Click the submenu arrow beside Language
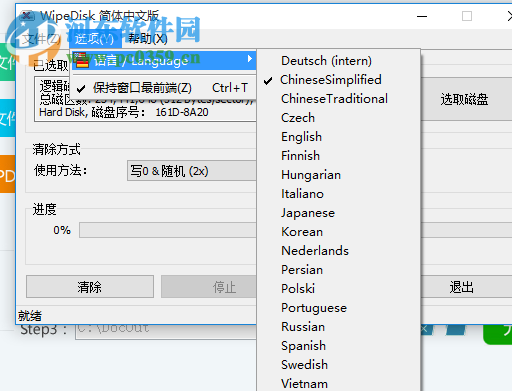512x391 pixels. coord(250,59)
